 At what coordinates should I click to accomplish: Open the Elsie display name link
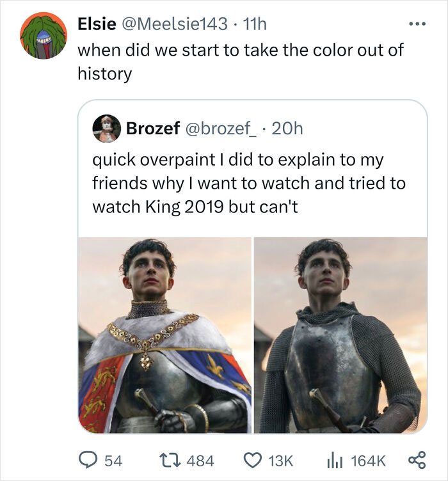[x=97, y=24]
